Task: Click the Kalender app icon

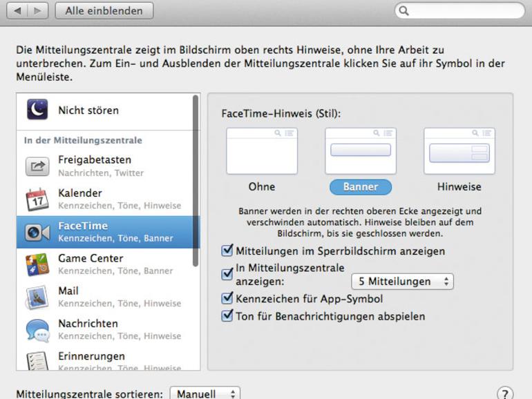Action: click(37, 199)
